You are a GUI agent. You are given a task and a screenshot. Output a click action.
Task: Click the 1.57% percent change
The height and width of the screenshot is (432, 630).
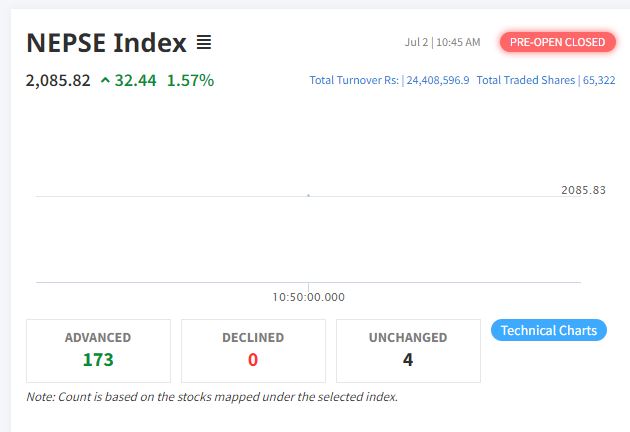coord(190,80)
